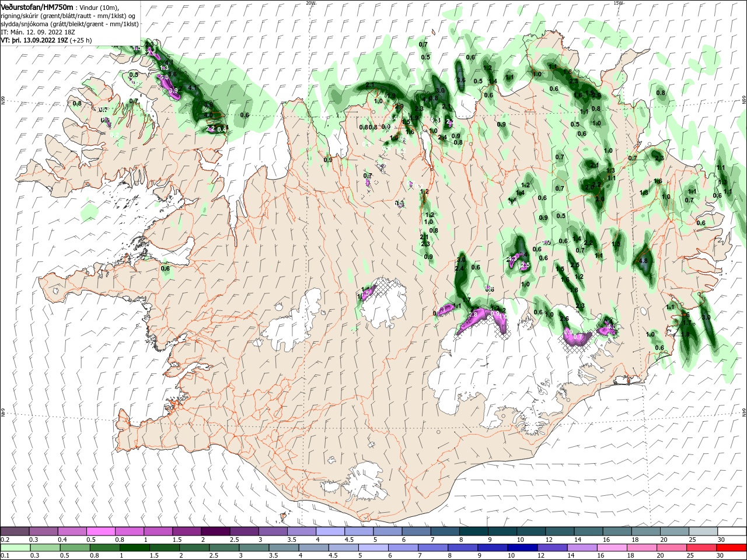Viewport: 747px width, 560px height.
Task: Pick the deep blue swatch between 10 and 12
Action: pos(522,548)
